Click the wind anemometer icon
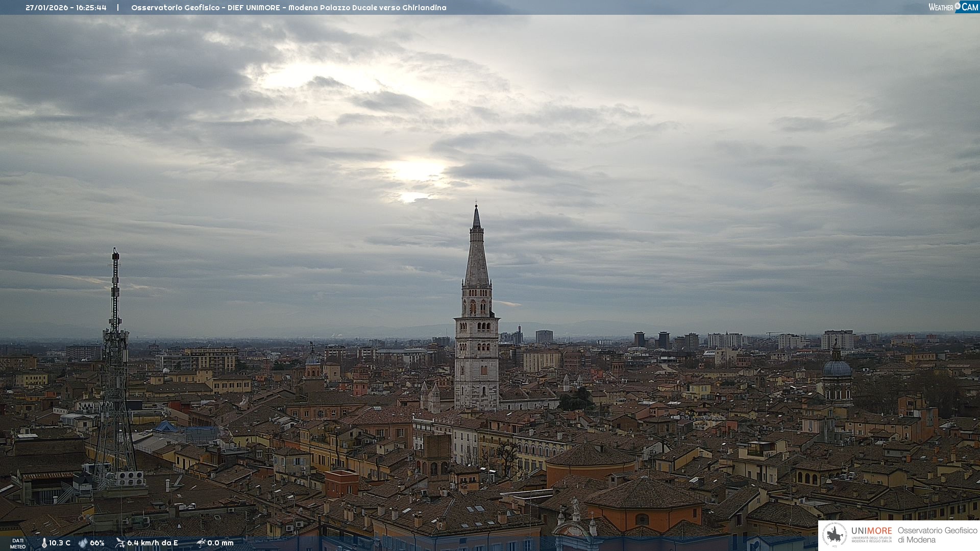980x551 pixels. tap(120, 543)
